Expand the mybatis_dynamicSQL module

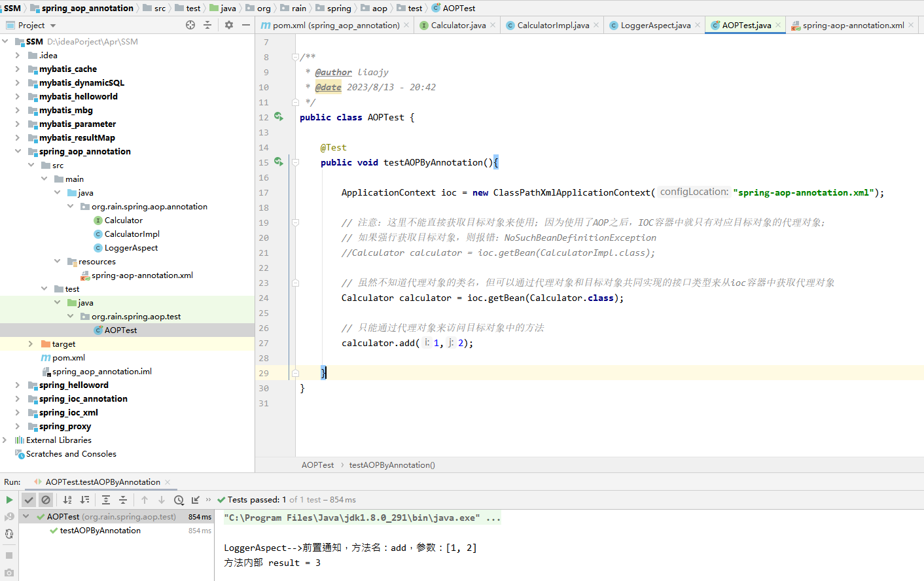pos(18,83)
